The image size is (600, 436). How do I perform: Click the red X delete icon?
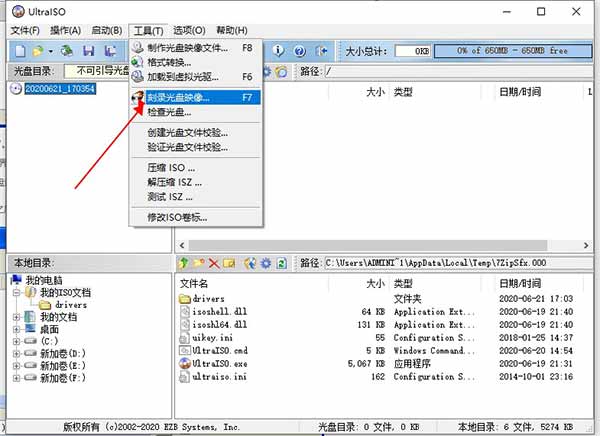214,263
